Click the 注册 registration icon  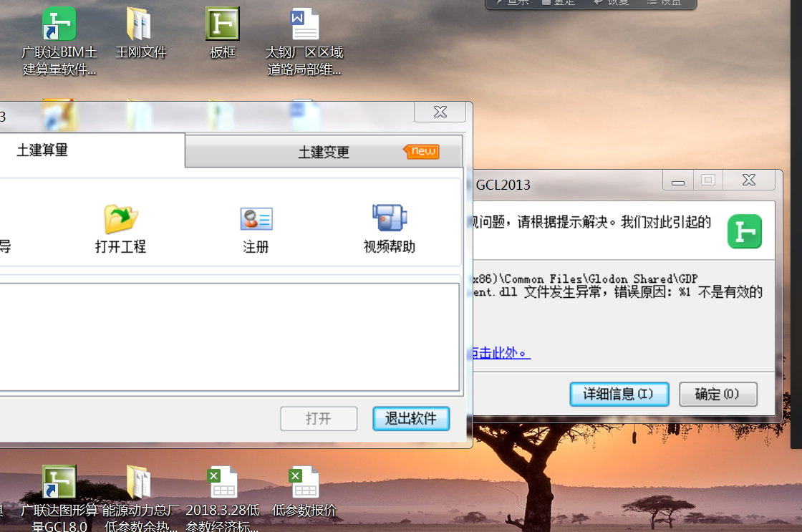click(256, 219)
